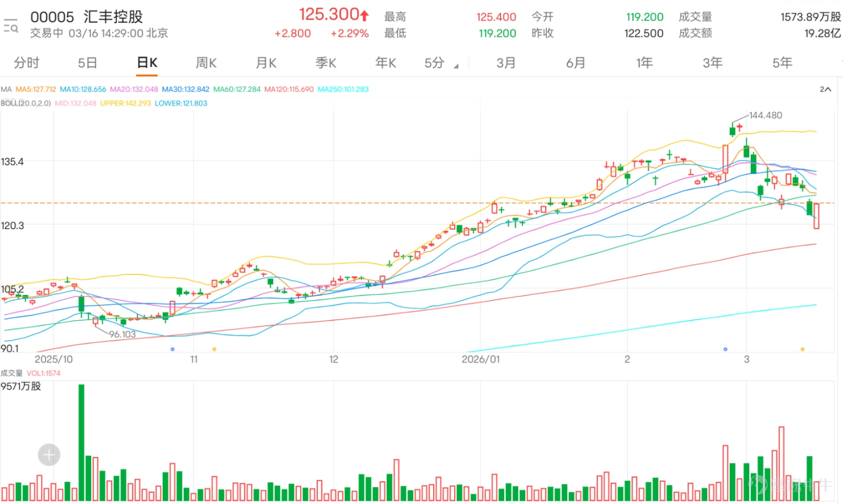
Task: Click the MA10:128.656 indicator label
Action: pos(83,90)
